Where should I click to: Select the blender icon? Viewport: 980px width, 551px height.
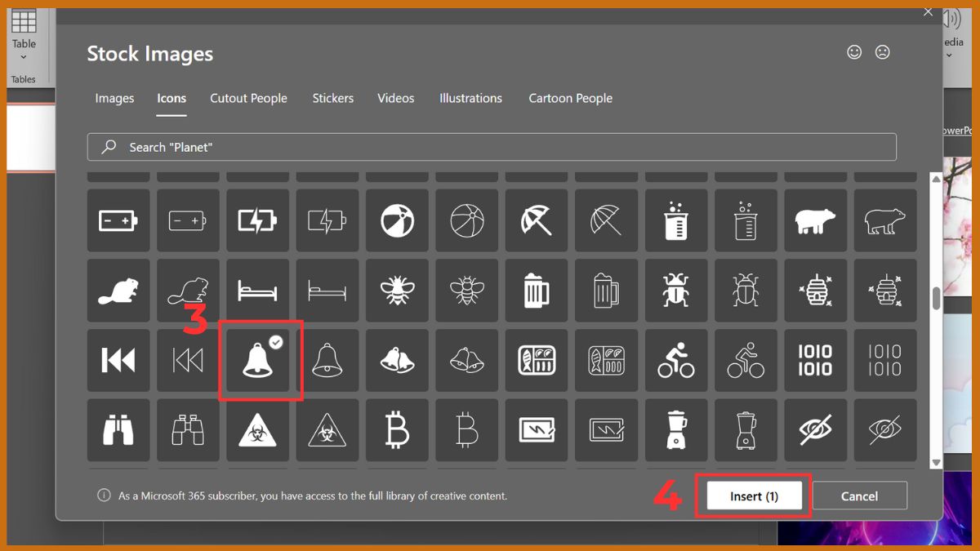pyautogui.click(x=675, y=430)
